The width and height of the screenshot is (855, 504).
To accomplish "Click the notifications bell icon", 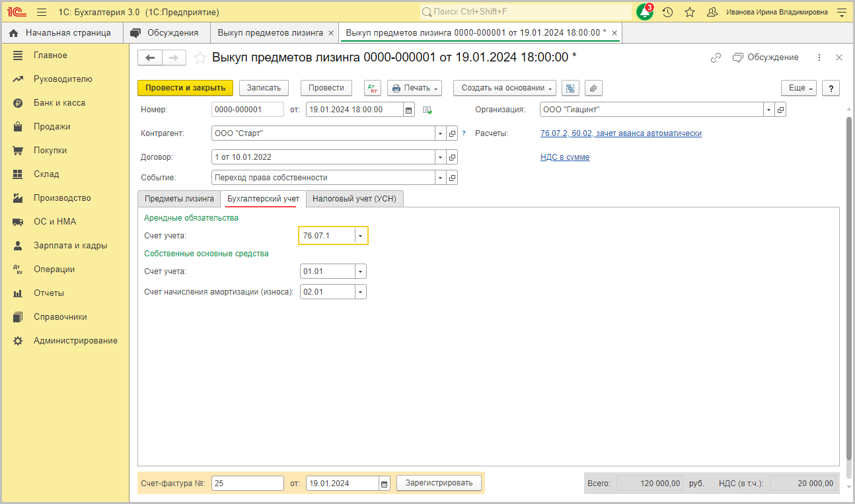I will click(x=645, y=12).
